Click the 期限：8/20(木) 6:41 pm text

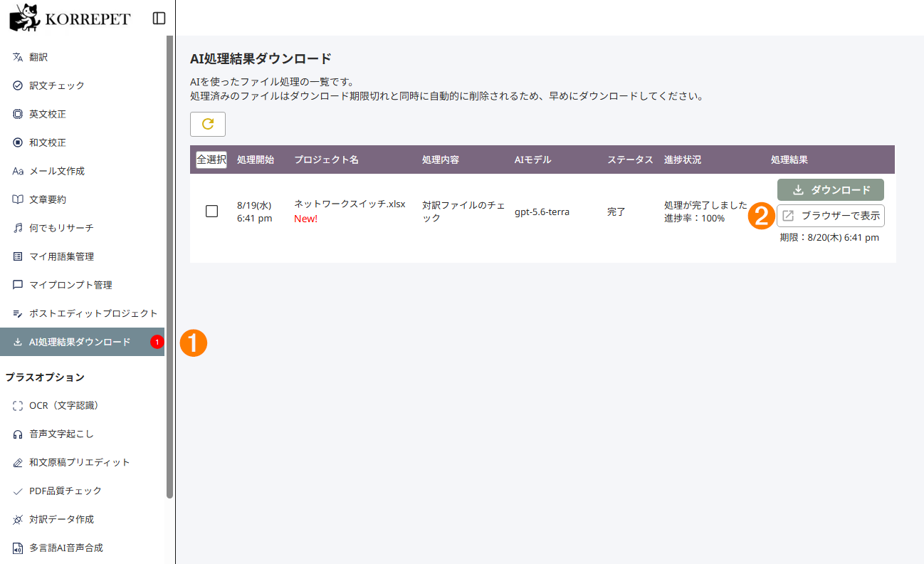[x=829, y=237]
